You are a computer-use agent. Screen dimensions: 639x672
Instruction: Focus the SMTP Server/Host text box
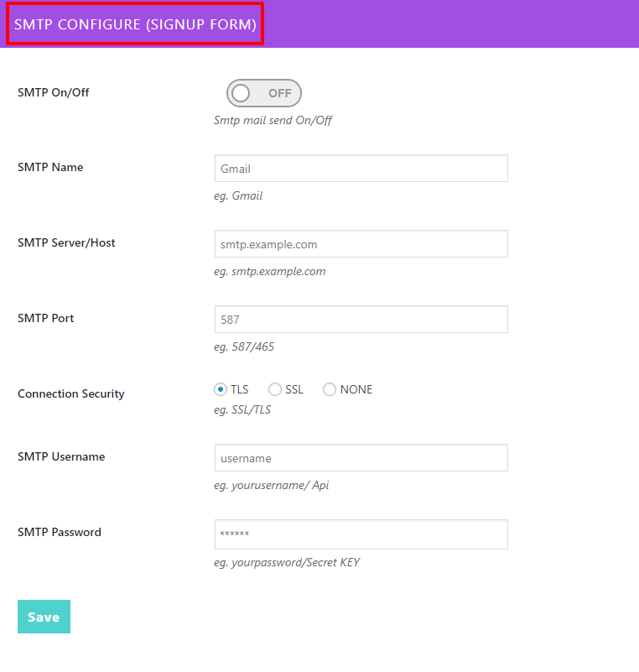(x=361, y=244)
